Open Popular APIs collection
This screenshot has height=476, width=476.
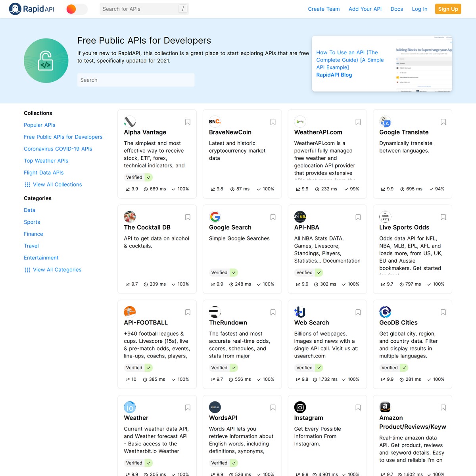coord(39,125)
